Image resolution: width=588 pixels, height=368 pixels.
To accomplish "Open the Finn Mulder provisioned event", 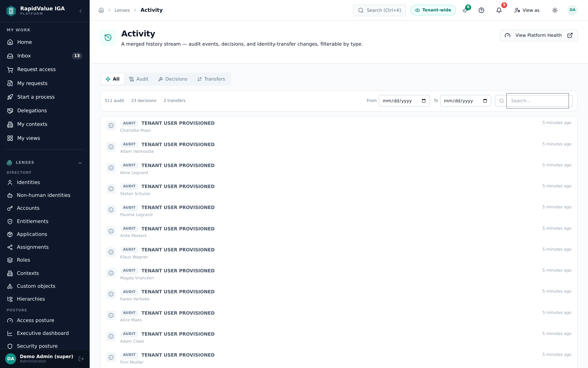I will click(339, 358).
